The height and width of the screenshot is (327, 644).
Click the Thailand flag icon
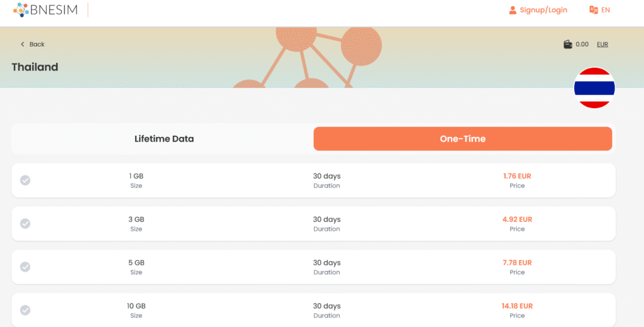point(594,87)
